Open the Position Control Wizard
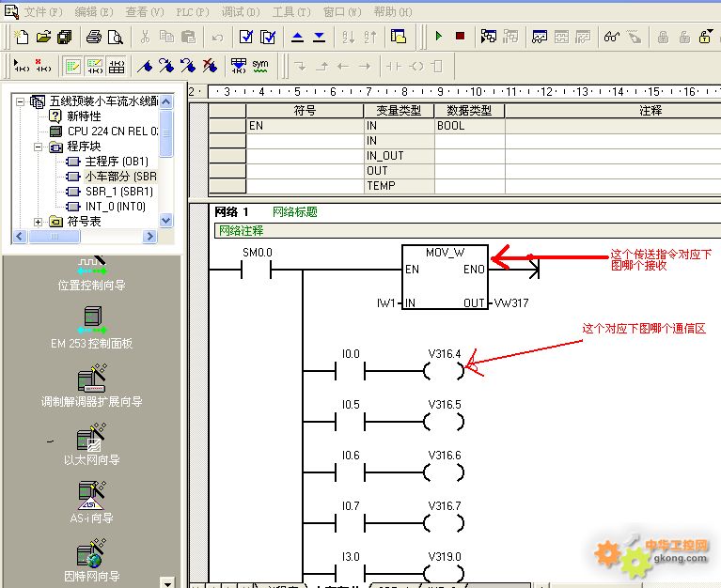Viewport: 721px width, 588px height. pyautogui.click(x=91, y=274)
